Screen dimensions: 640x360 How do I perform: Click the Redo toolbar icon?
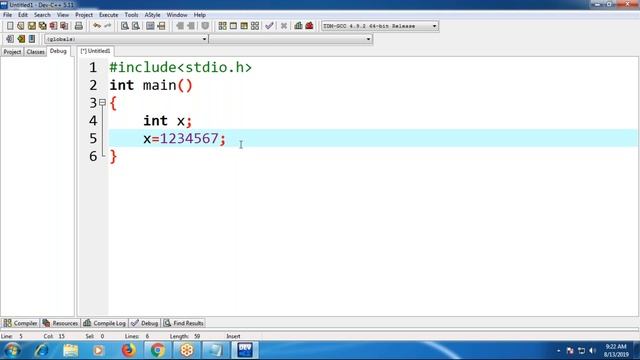click(108, 26)
